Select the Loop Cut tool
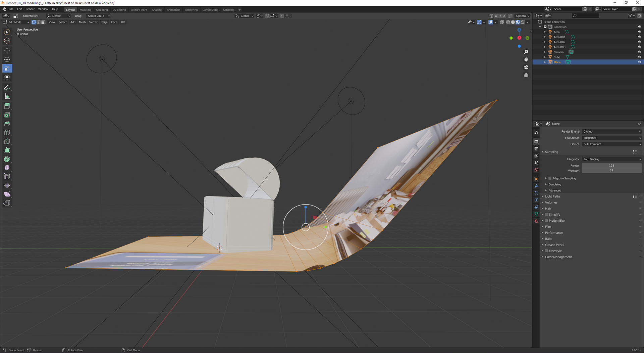The image size is (644, 353). click(x=7, y=133)
